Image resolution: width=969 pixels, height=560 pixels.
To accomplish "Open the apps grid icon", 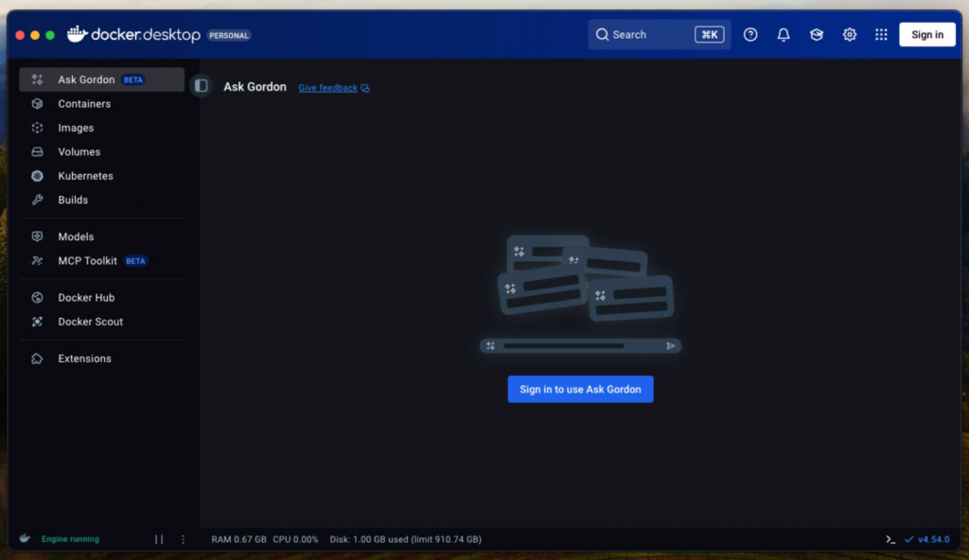I will [881, 35].
